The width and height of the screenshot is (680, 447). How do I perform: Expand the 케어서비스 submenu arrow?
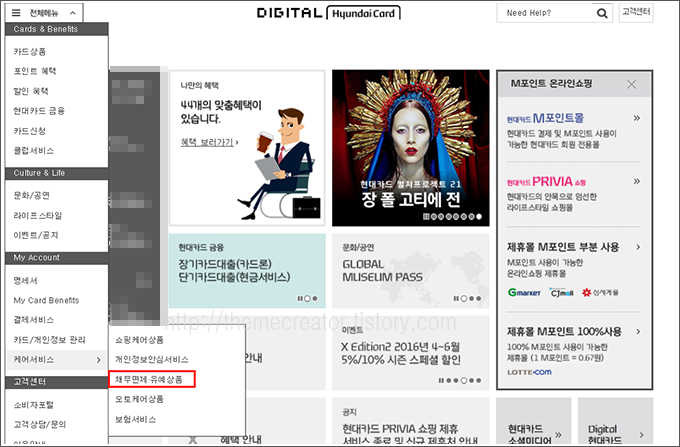(98, 360)
